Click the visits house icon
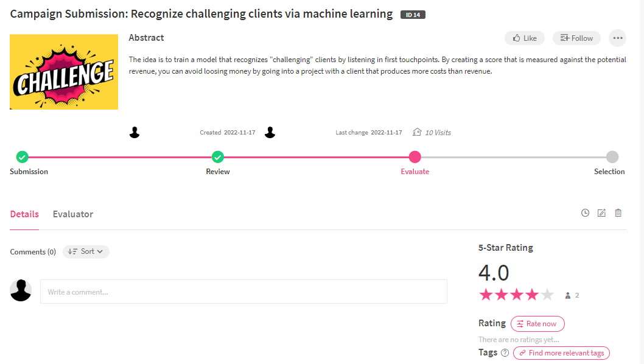This screenshot has width=644, height=364. [417, 132]
